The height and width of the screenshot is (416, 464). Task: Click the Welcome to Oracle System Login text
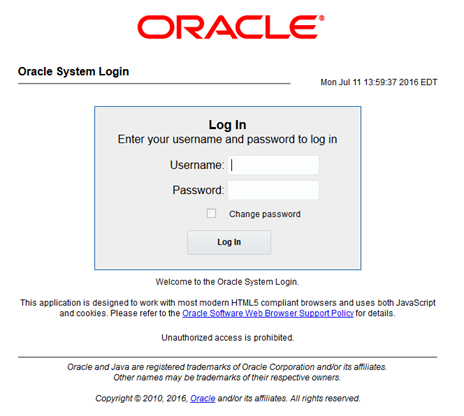coord(227,282)
